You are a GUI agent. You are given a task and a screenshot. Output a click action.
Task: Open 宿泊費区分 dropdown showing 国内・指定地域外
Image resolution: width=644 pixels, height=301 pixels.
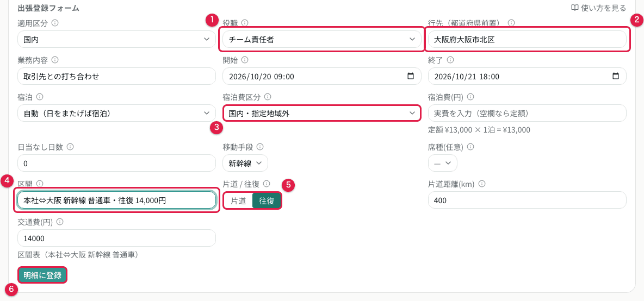coord(322,113)
